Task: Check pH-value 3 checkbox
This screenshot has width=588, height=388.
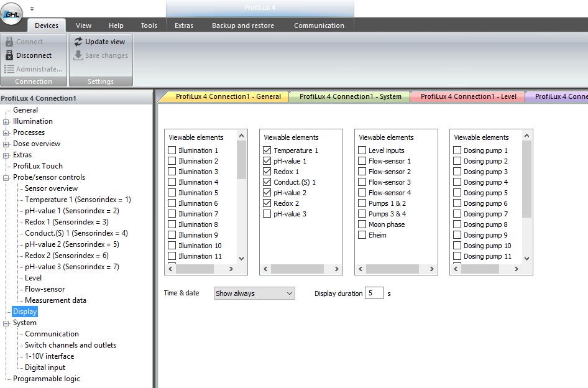Action: (x=267, y=213)
